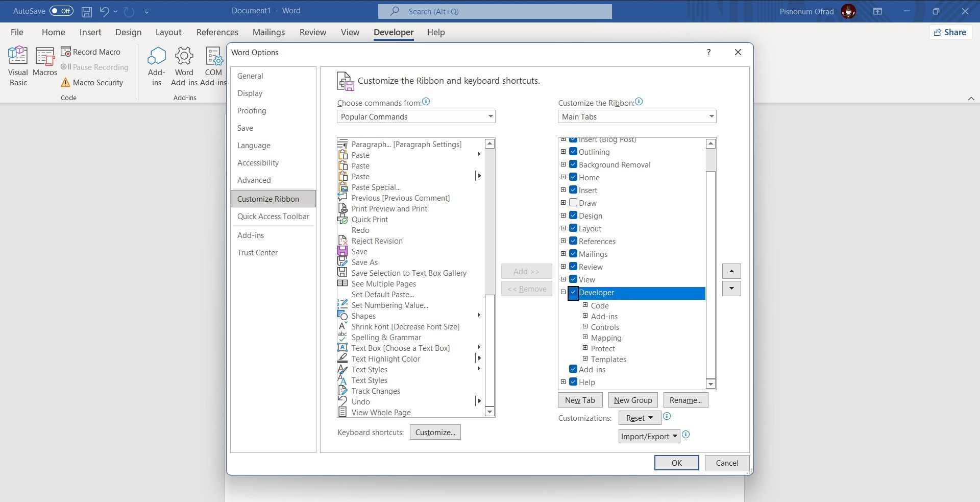980x502 pixels.
Task: Switch to the Review ribbon tab
Action: (x=312, y=32)
